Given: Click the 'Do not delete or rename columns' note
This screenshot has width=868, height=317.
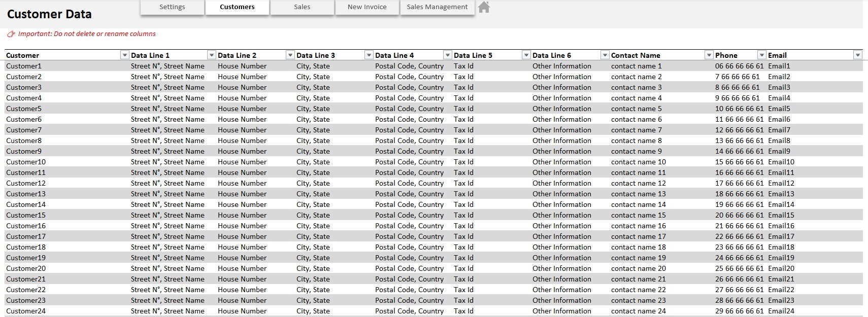Looking at the screenshot, I should (105, 34).
